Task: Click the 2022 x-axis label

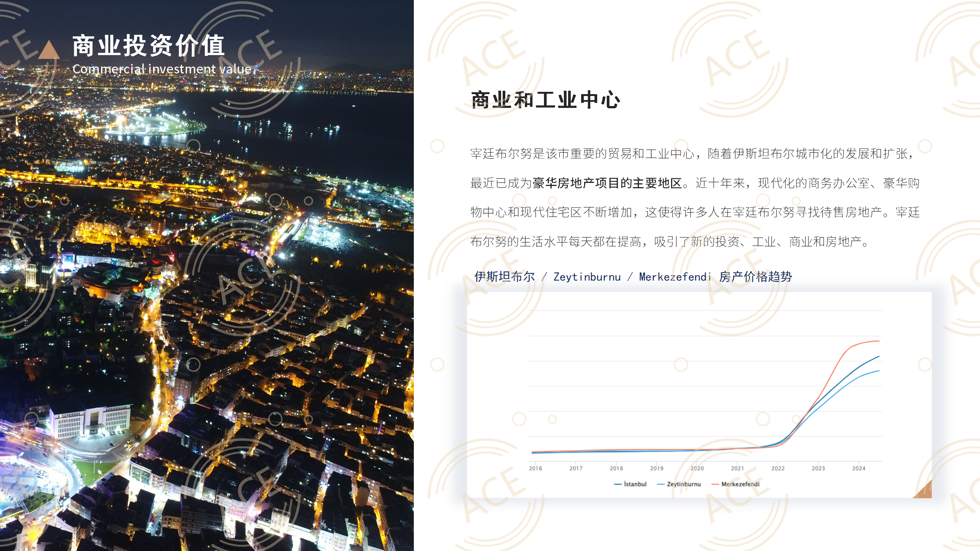Action: (777, 468)
